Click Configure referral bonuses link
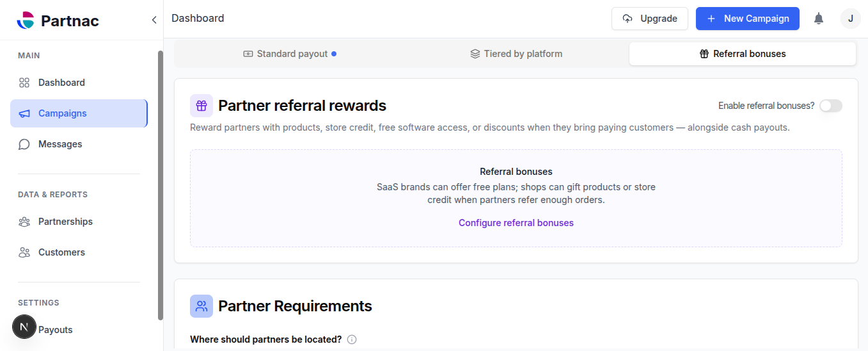Image resolution: width=868 pixels, height=351 pixels. [x=516, y=223]
